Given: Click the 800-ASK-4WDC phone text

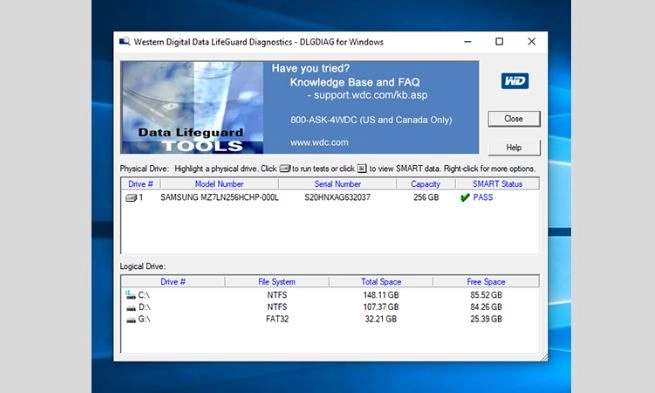Looking at the screenshot, I should point(371,120).
